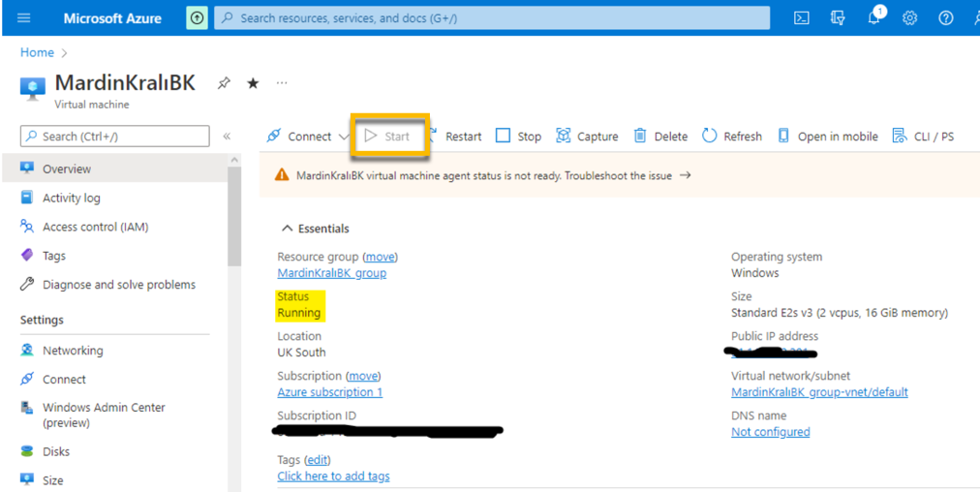Select the UK South location text

(301, 352)
